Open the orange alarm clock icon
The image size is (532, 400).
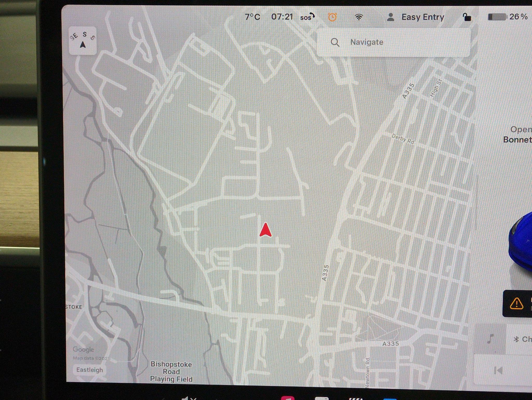click(x=332, y=17)
